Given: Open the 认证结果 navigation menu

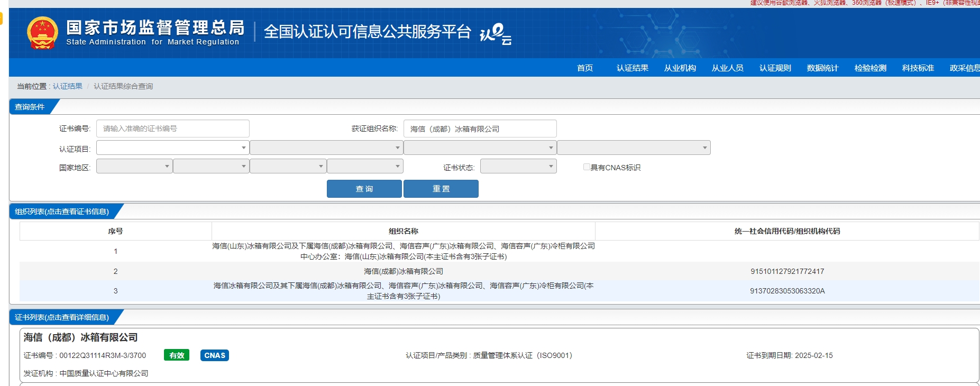Looking at the screenshot, I should click(x=633, y=68).
